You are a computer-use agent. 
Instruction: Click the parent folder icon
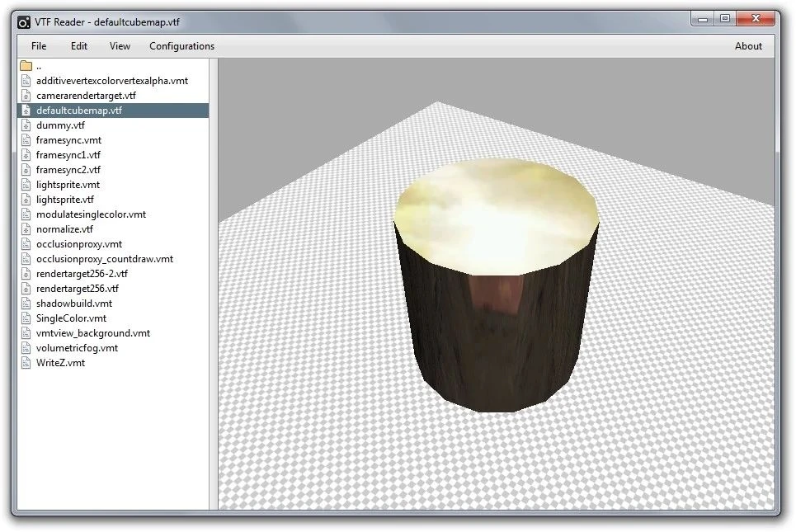tap(26, 66)
